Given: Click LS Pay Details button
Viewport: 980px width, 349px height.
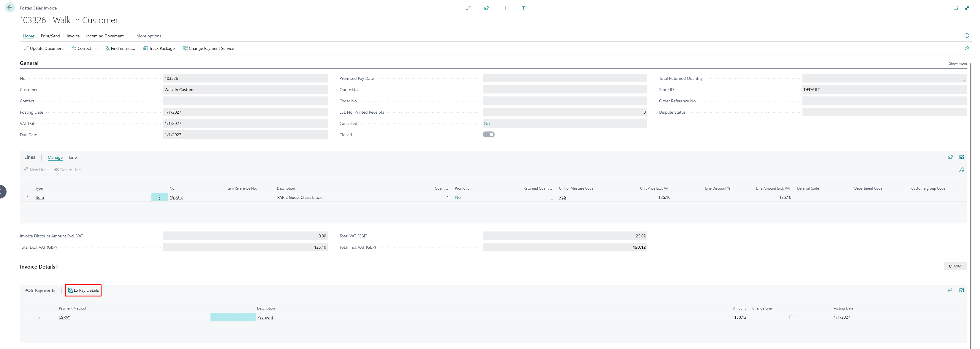Looking at the screenshot, I should point(83,291).
